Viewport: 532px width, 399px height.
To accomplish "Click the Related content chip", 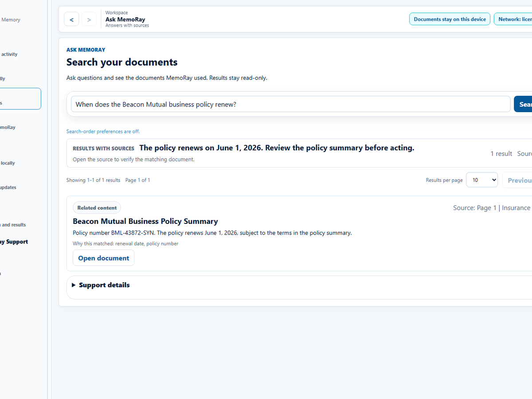I will pyautogui.click(x=97, y=207).
